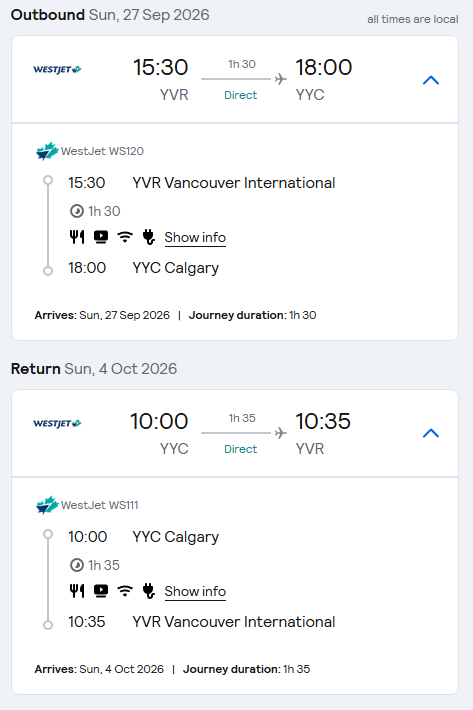Collapse the return flight details chevron
The width and height of the screenshot is (473, 710).
[431, 433]
